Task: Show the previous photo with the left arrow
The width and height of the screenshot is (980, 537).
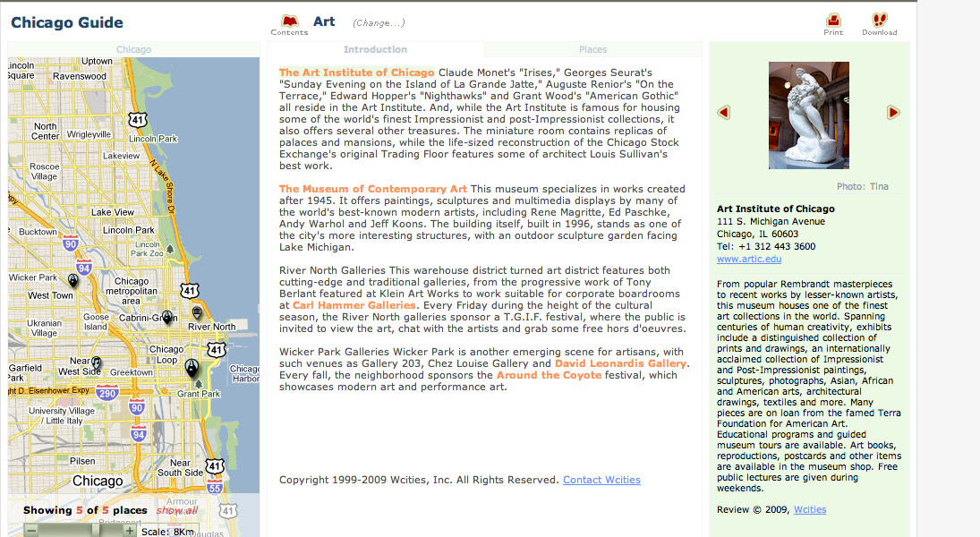Action: [723, 113]
